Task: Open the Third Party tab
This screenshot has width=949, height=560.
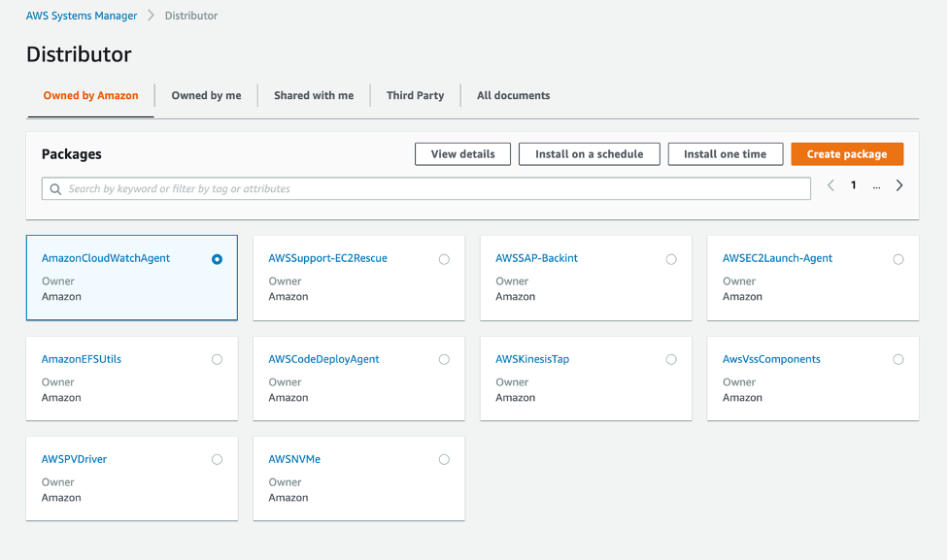Action: click(415, 95)
